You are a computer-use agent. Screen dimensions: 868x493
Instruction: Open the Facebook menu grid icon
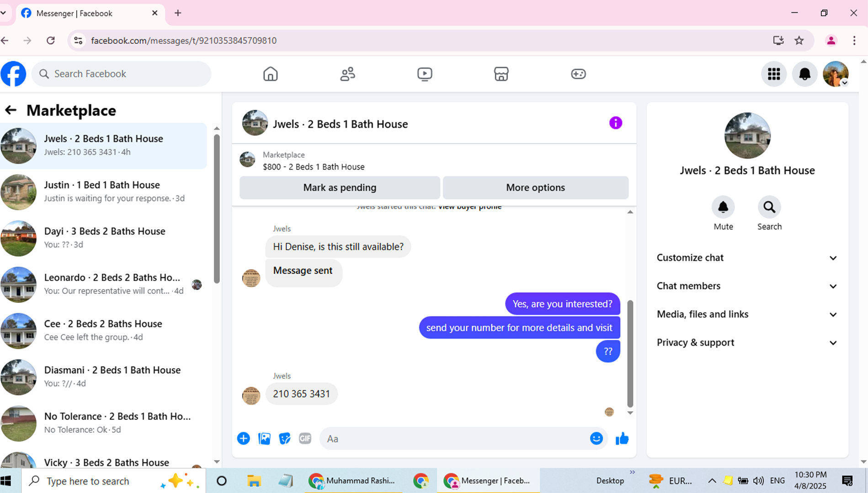(x=774, y=74)
